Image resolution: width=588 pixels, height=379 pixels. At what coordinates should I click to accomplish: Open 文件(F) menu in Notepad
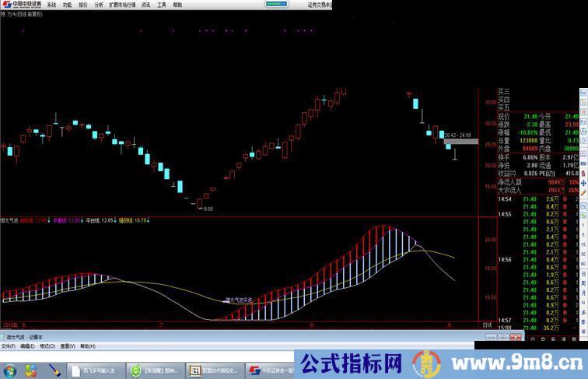tap(8, 346)
